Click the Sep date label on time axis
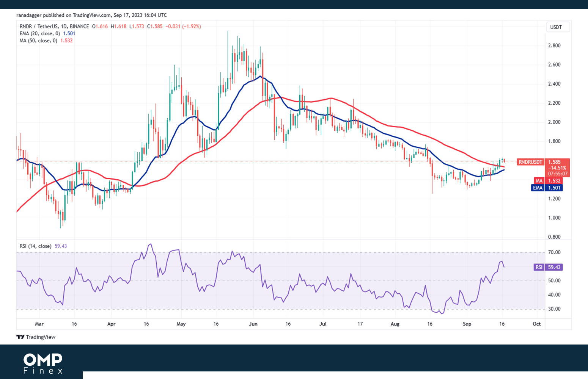Image resolution: width=588 pixels, height=379 pixels. (x=467, y=324)
